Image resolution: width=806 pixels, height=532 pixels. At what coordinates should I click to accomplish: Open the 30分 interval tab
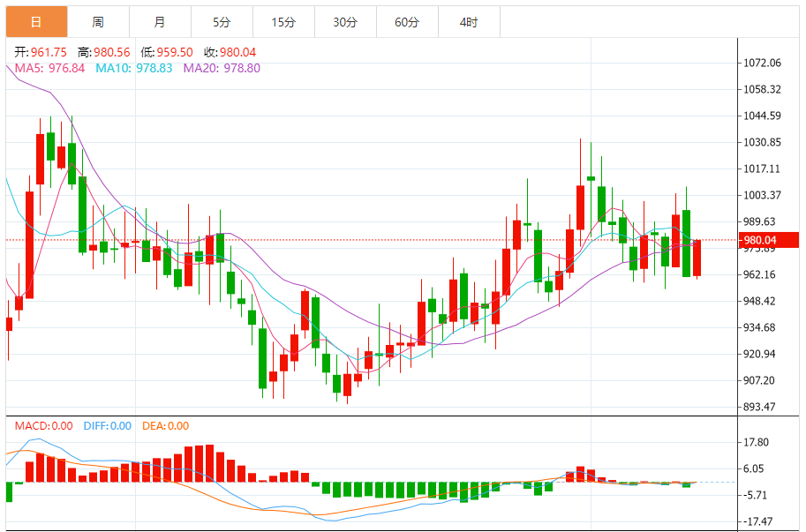pos(345,22)
